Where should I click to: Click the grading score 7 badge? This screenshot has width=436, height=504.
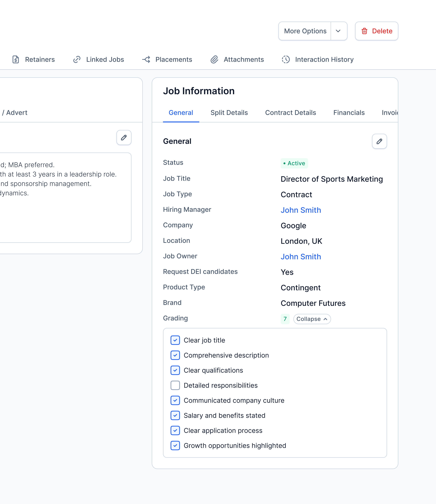click(x=285, y=319)
